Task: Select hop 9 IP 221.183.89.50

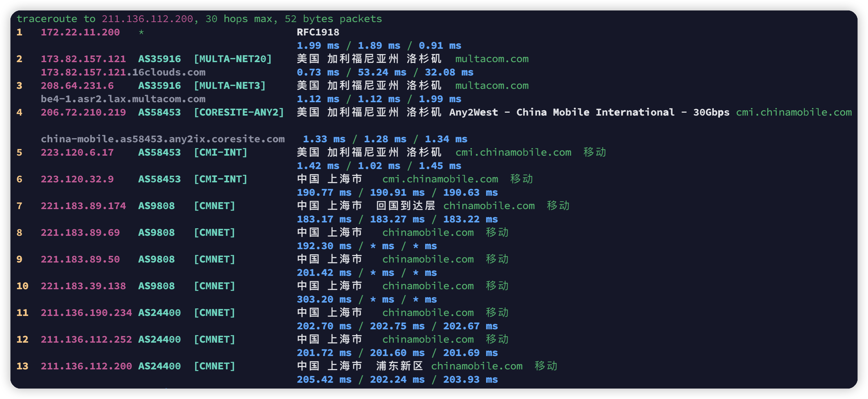Action: [80, 259]
